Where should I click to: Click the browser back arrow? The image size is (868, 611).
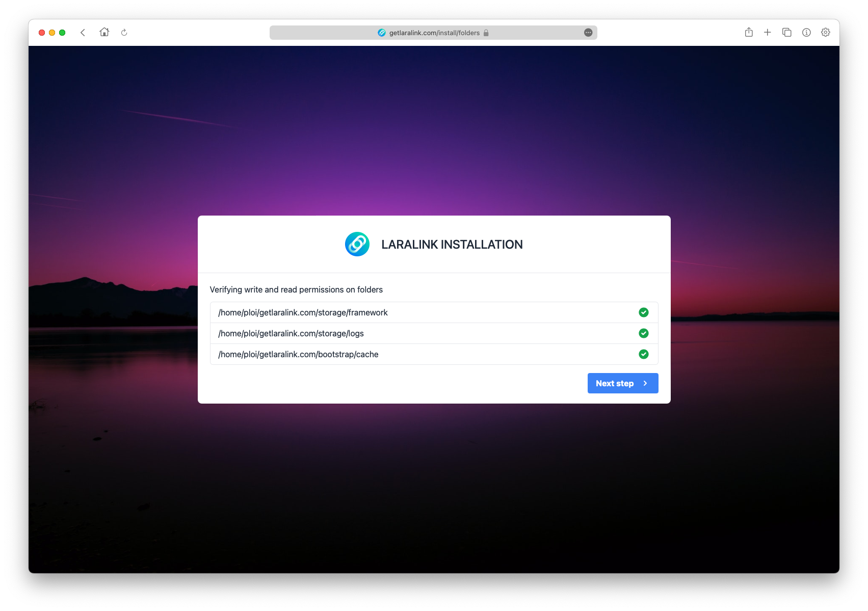(83, 33)
